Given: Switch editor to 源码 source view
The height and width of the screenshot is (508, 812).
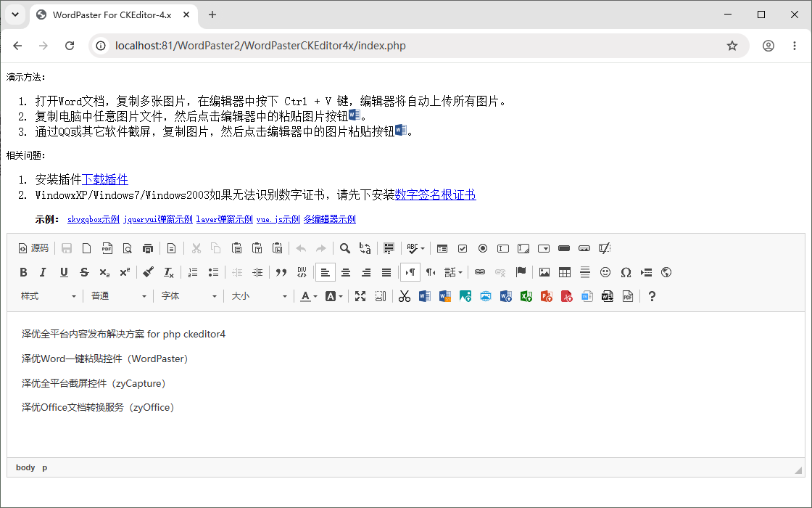Looking at the screenshot, I should point(33,248).
